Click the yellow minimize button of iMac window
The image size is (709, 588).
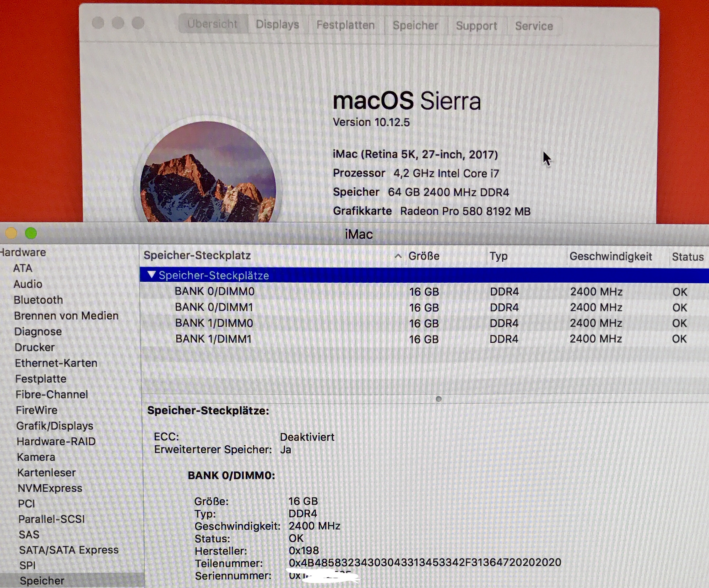(11, 233)
